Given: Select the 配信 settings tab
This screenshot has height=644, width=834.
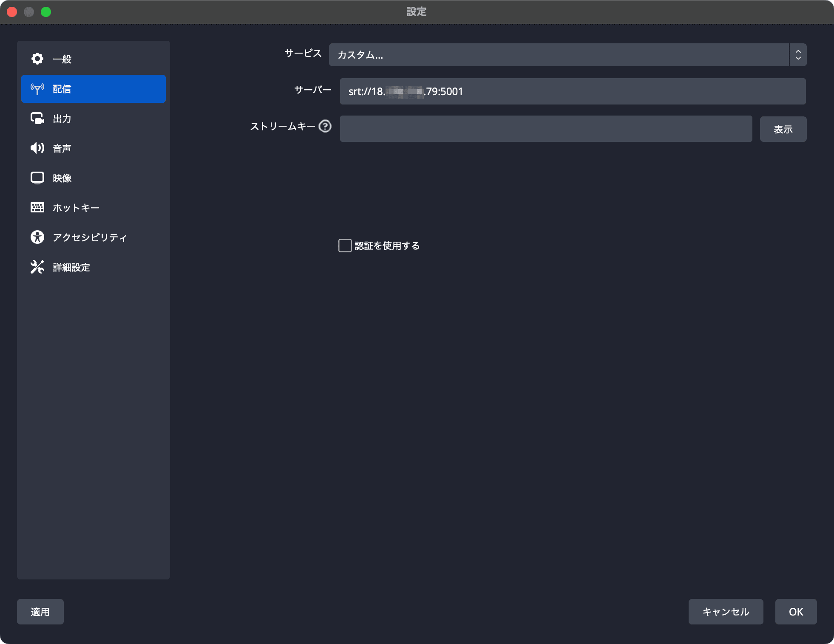Looking at the screenshot, I should pos(94,89).
